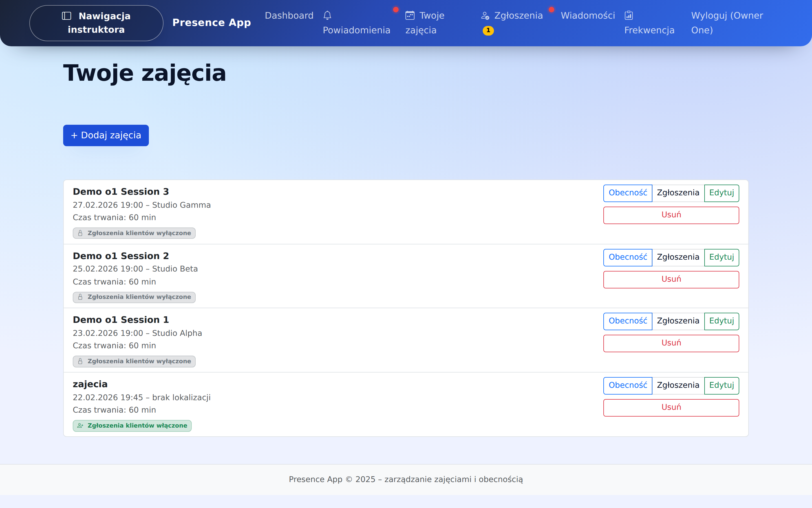This screenshot has height=508, width=812.
Task: Click Usuń for Demo o1 Session 1
Action: 671,343
